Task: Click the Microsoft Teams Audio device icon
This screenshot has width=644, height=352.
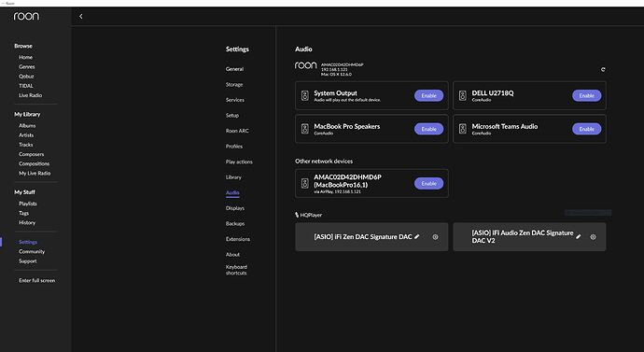Action: pyautogui.click(x=462, y=129)
